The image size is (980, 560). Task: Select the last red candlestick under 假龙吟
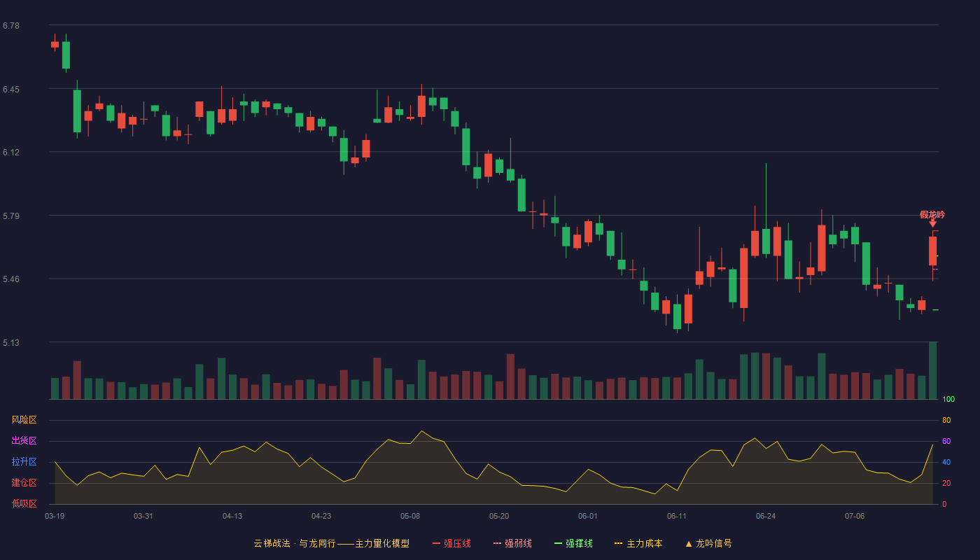coord(932,251)
